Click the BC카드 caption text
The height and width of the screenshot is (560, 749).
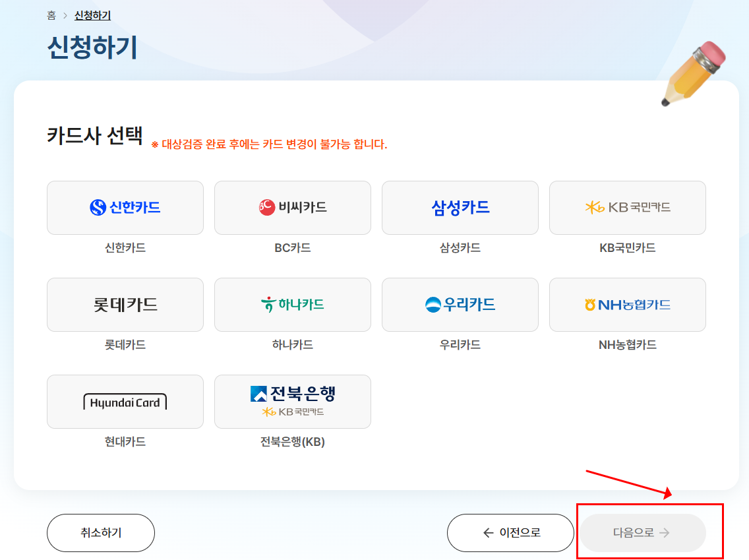coord(293,247)
